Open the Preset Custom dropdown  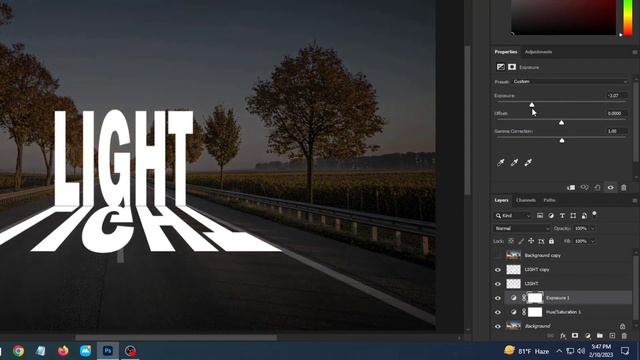(570, 82)
